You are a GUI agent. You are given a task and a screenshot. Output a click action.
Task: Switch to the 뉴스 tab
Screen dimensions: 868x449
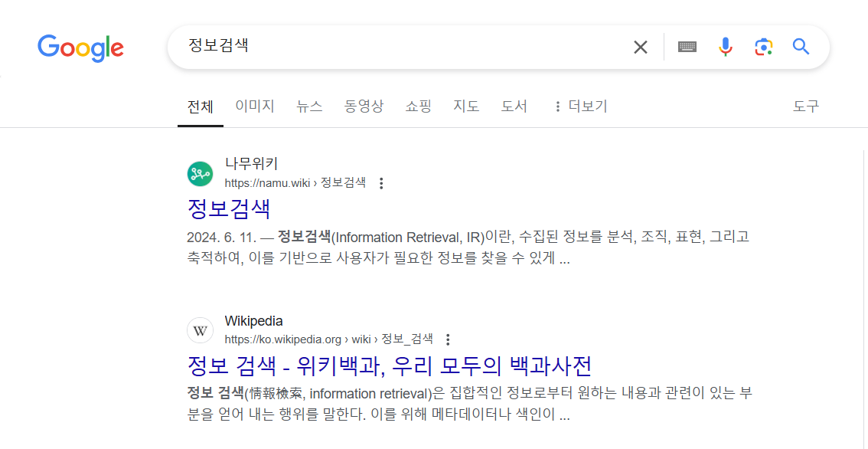[x=309, y=107]
